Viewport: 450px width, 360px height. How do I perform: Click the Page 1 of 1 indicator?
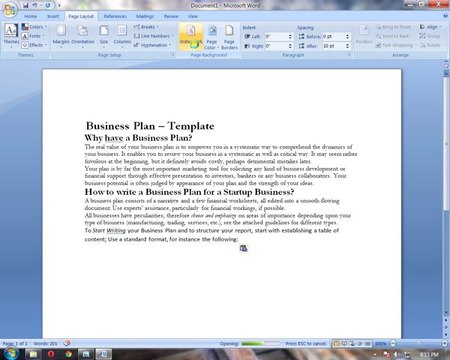click(15, 343)
